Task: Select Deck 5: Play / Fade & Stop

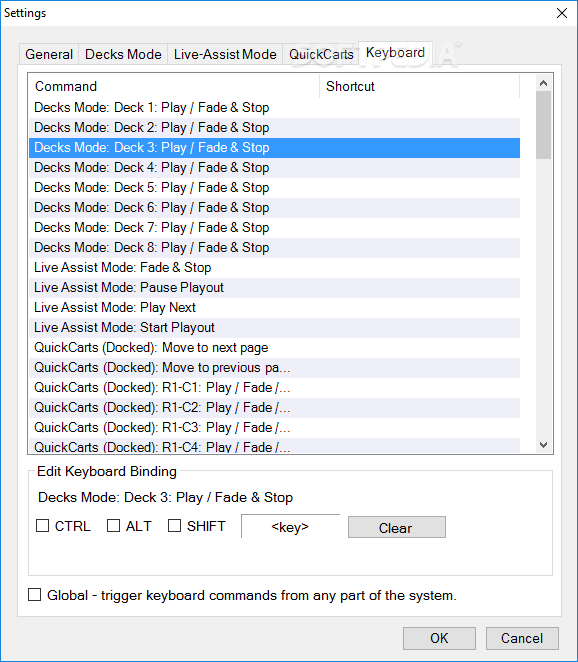Action: (274, 187)
